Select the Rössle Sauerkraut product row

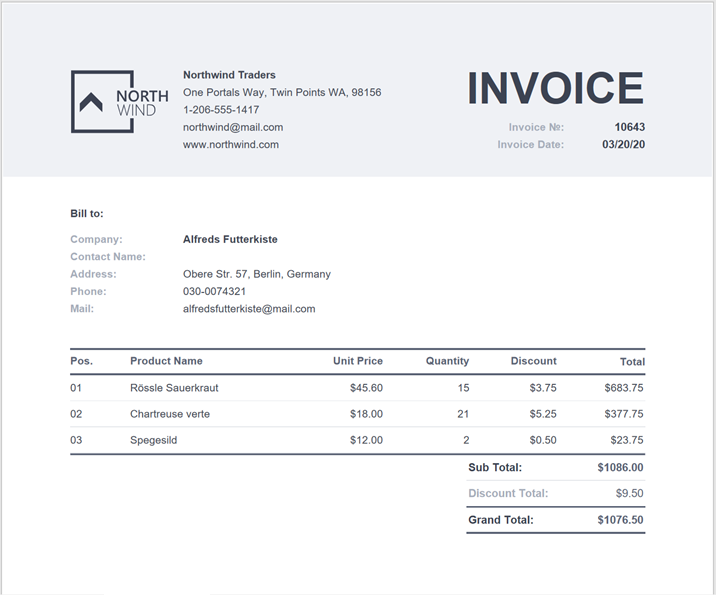coord(174,387)
